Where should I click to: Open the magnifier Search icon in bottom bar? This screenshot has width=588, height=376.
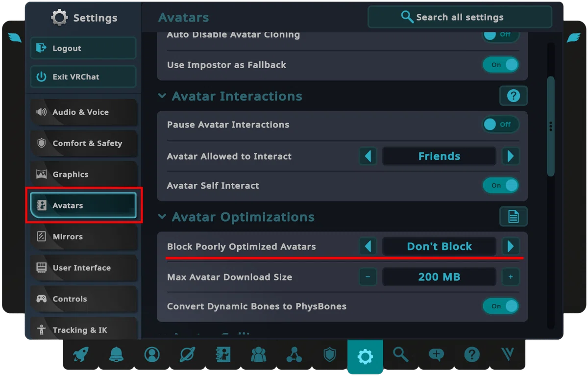click(401, 354)
